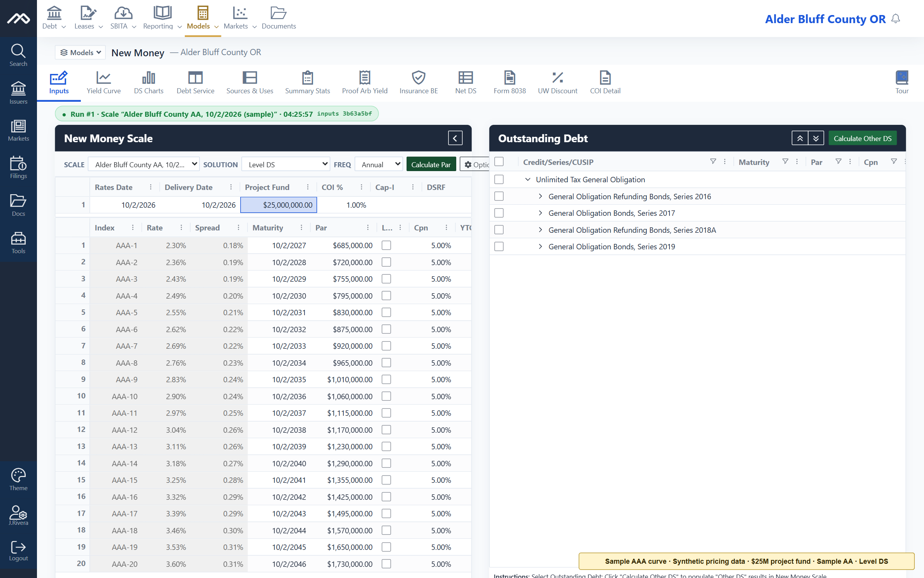
Task: Click the Logout icon
Action: pos(18,551)
